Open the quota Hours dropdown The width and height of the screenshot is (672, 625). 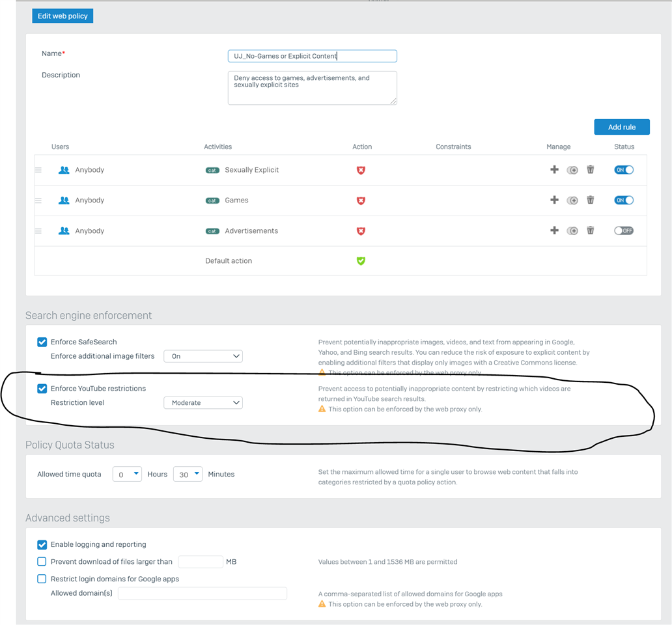point(127,474)
